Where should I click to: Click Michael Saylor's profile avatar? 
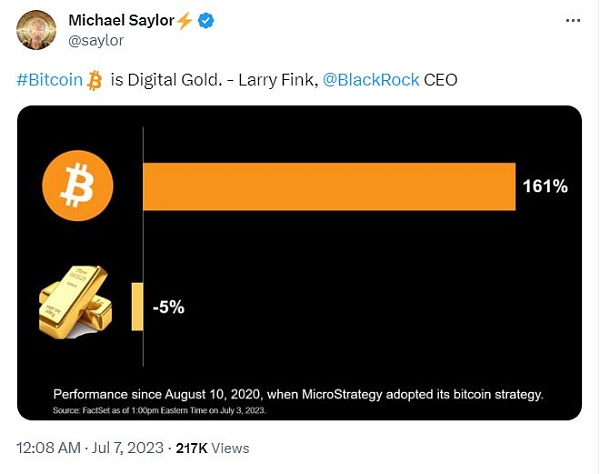37,30
